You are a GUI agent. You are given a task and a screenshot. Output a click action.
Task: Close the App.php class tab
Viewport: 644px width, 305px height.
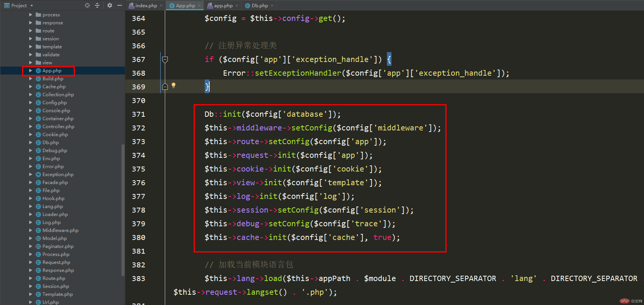199,5
